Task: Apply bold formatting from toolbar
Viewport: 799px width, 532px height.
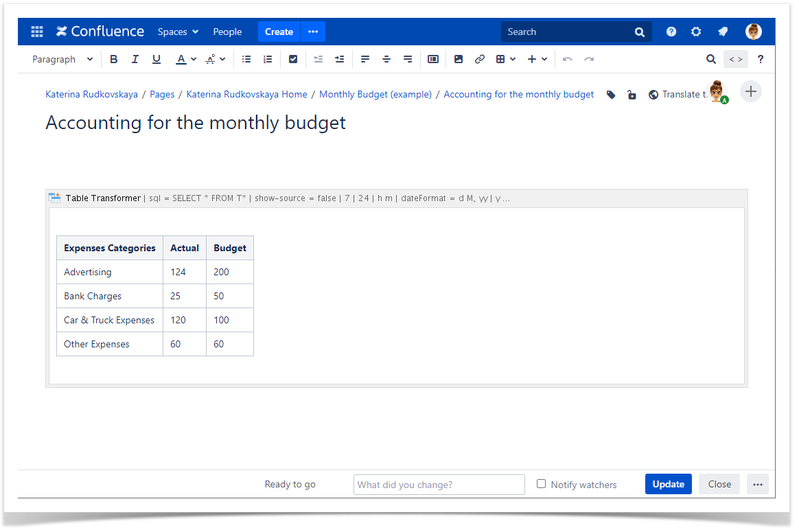Action: point(114,60)
